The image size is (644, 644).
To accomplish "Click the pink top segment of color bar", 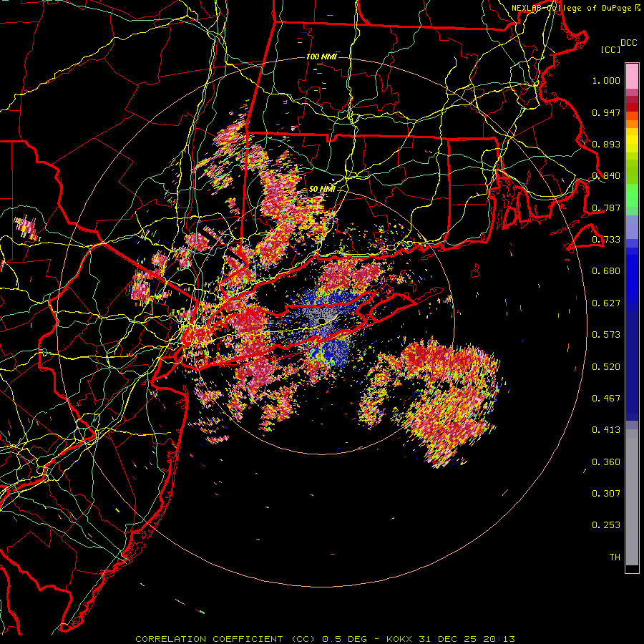I will tap(632, 76).
